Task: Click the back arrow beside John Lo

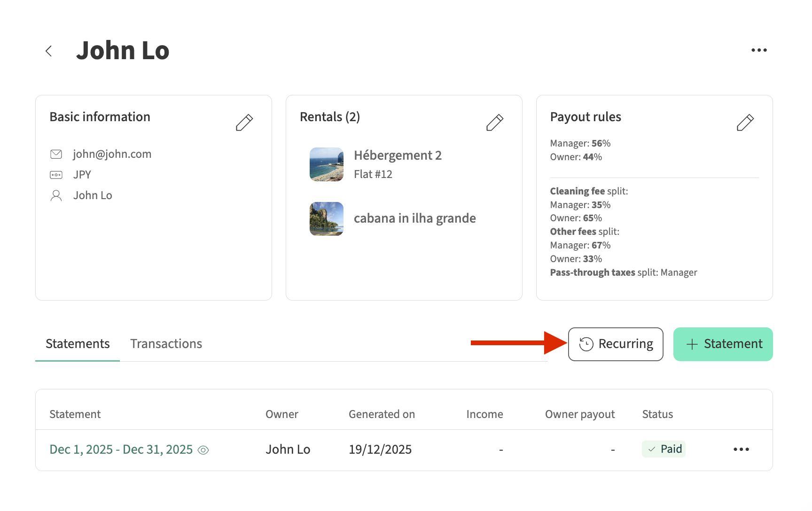Action: tap(49, 51)
